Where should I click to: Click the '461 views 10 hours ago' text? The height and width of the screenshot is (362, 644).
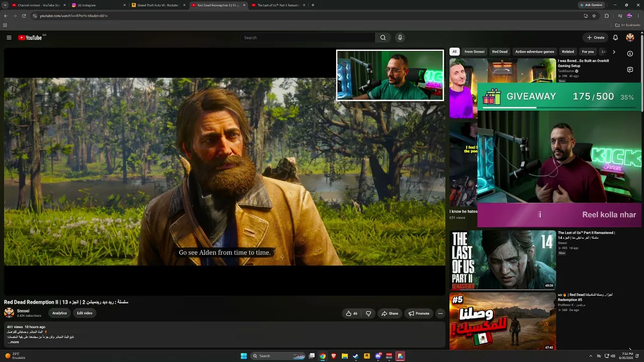click(x=26, y=327)
